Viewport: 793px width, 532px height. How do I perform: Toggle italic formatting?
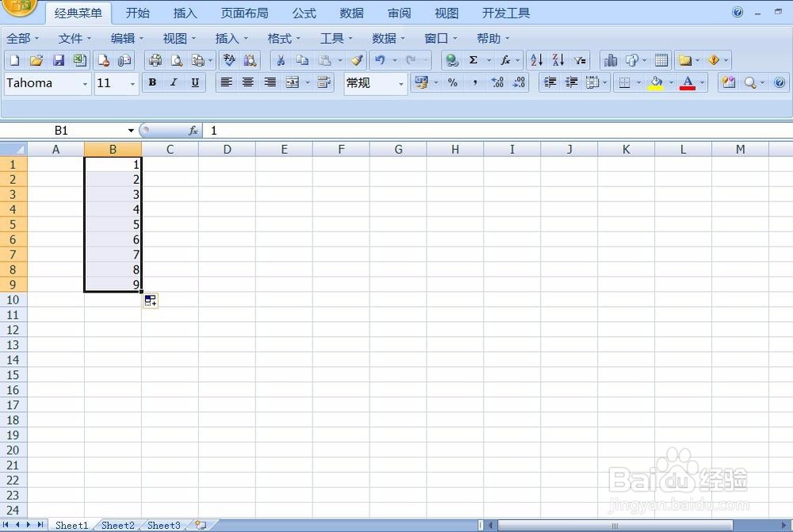(174, 82)
